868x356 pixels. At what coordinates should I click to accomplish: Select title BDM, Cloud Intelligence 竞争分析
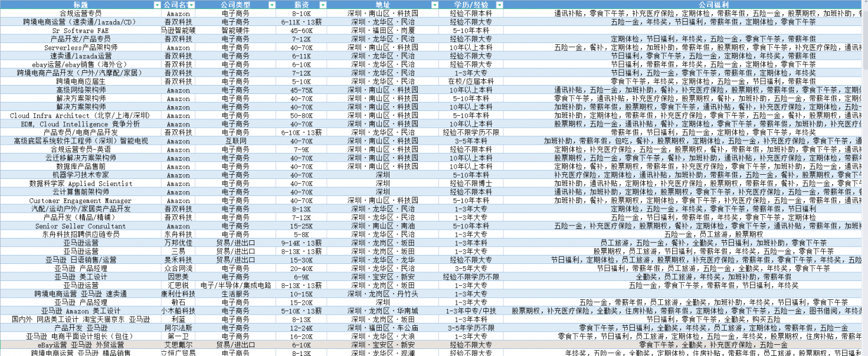pos(81,124)
